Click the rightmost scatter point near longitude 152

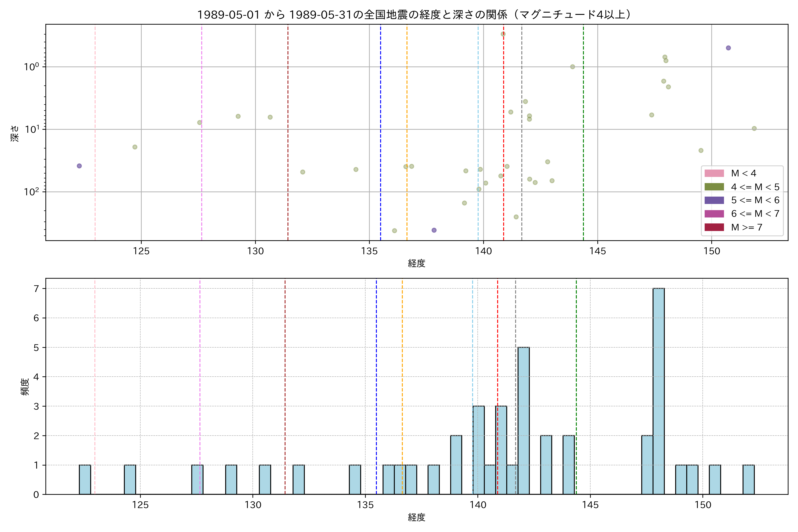pos(754,128)
